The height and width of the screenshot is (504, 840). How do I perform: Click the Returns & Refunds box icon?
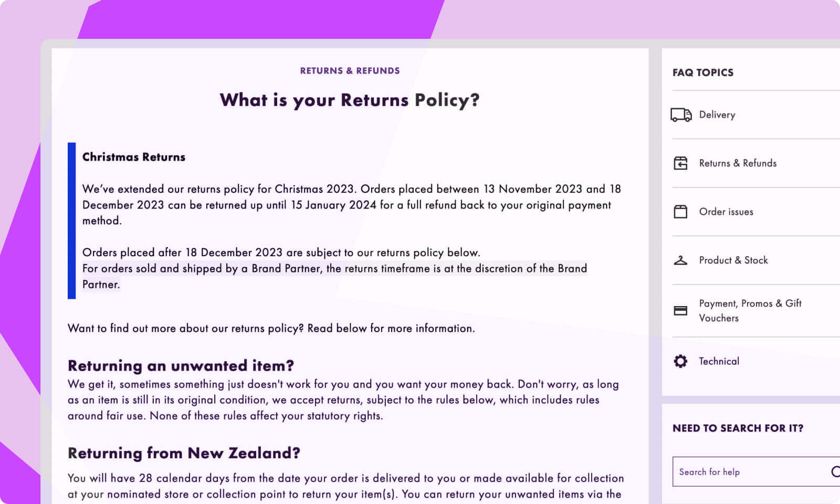coord(680,163)
